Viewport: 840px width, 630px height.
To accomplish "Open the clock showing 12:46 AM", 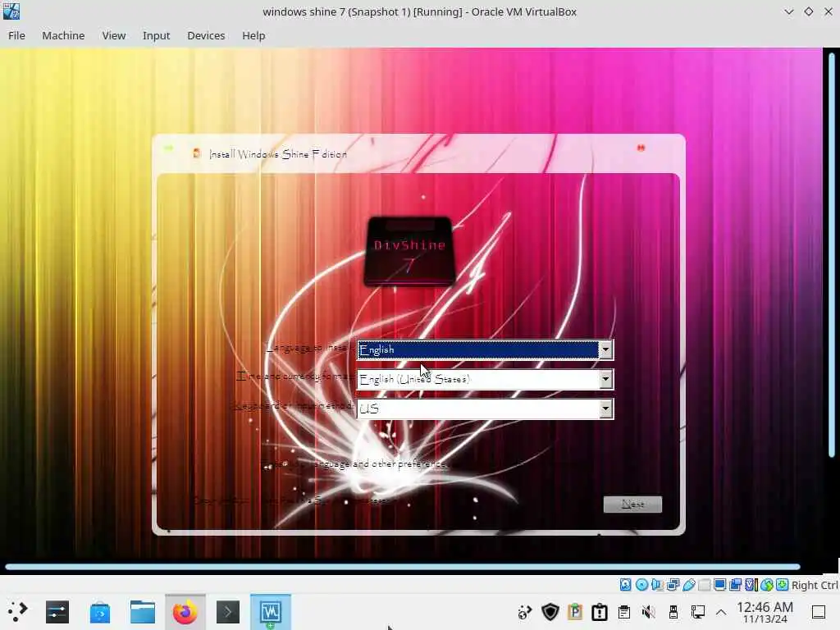I will coord(765,612).
